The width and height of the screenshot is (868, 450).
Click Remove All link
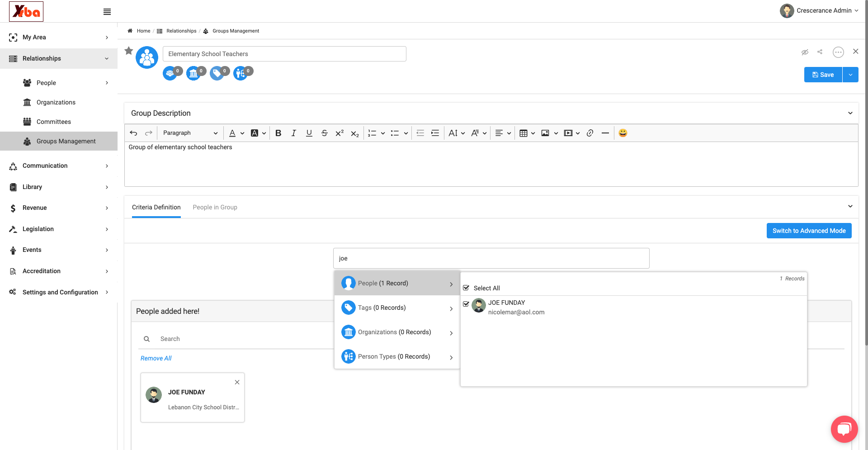click(x=156, y=358)
